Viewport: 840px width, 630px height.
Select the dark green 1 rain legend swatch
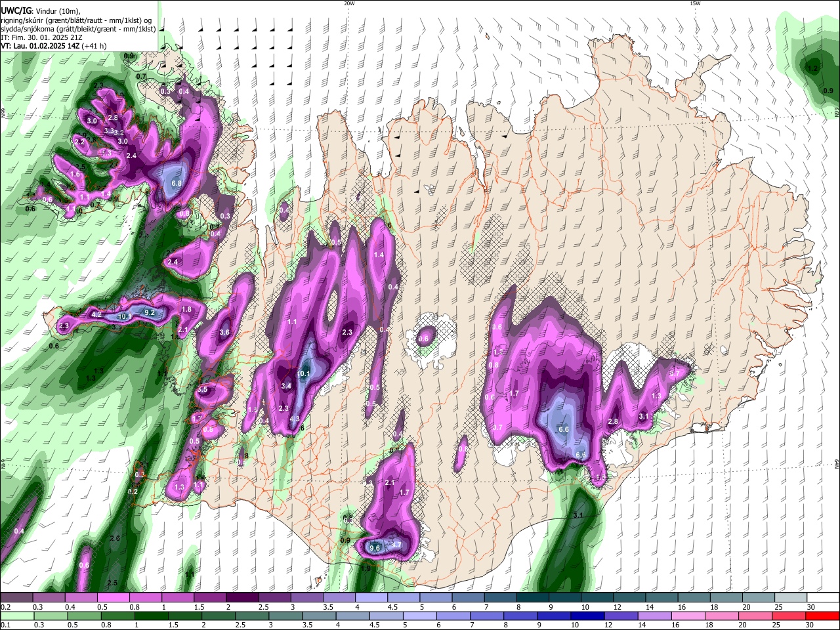151,616
